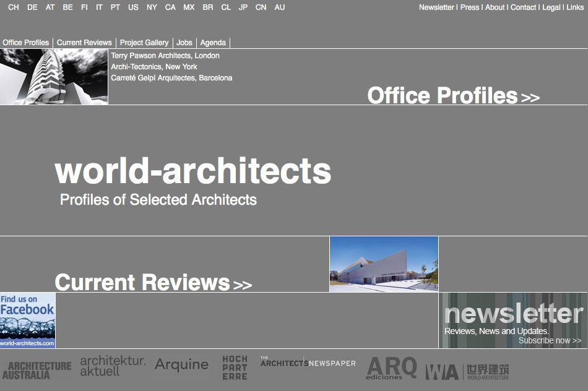The width and height of the screenshot is (588, 391).
Task: Open Carreté Gelpí Arquitectes, Barcelona profile
Action: (171, 78)
